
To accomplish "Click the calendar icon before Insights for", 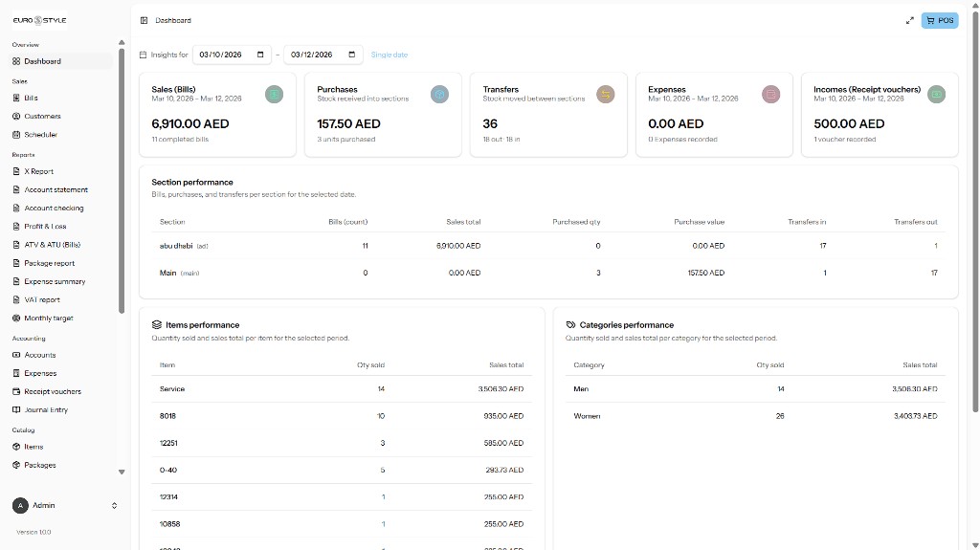I will point(143,55).
